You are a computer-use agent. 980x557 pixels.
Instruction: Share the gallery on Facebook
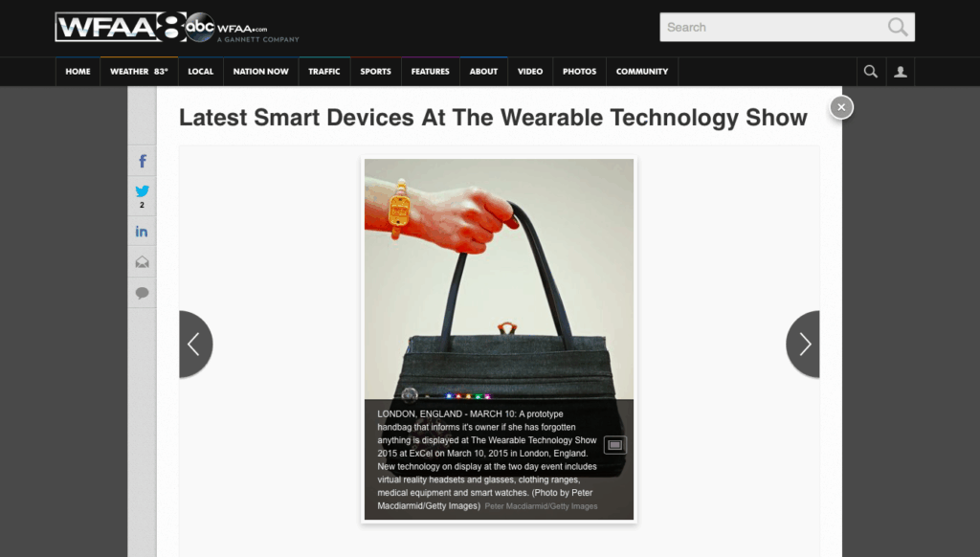point(143,162)
